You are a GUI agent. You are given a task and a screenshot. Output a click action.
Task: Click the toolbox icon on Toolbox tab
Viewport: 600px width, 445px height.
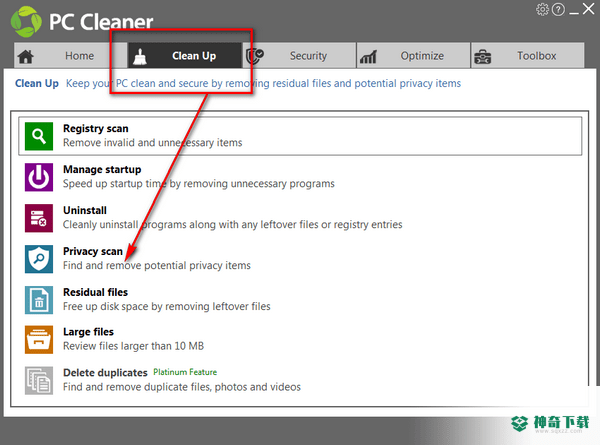[x=483, y=57]
